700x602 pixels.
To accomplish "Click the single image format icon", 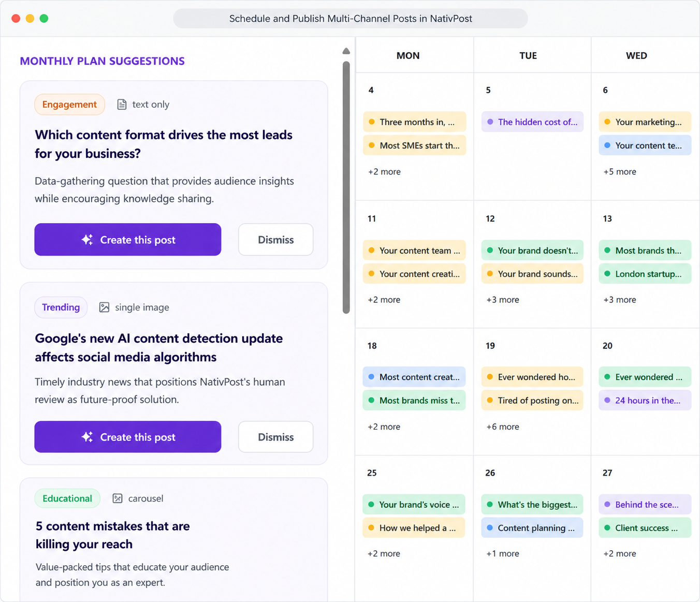I will [x=104, y=307].
